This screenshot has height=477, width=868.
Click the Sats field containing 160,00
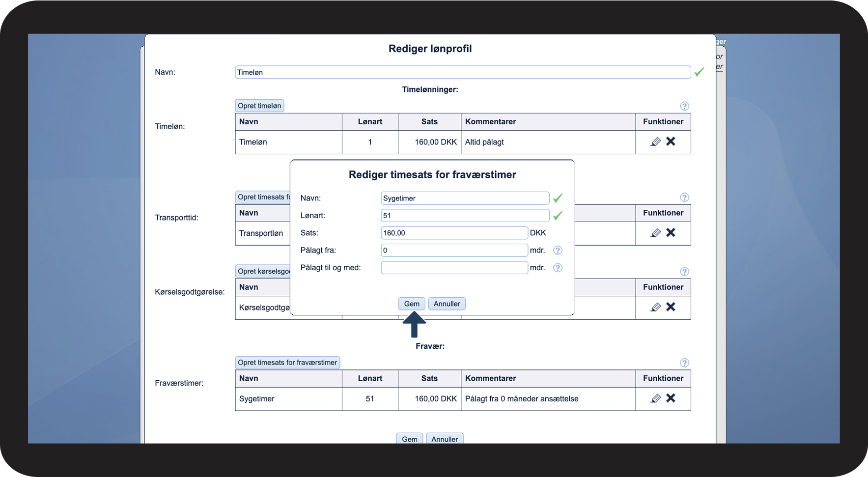(454, 233)
